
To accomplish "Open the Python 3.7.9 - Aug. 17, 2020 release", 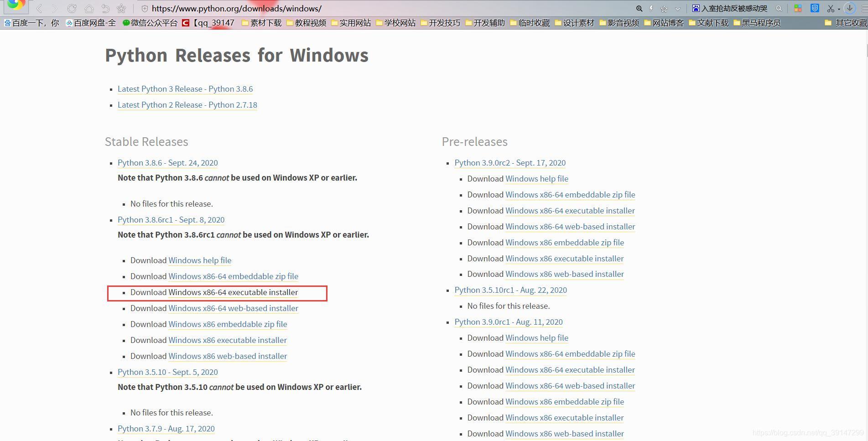I will (x=166, y=429).
